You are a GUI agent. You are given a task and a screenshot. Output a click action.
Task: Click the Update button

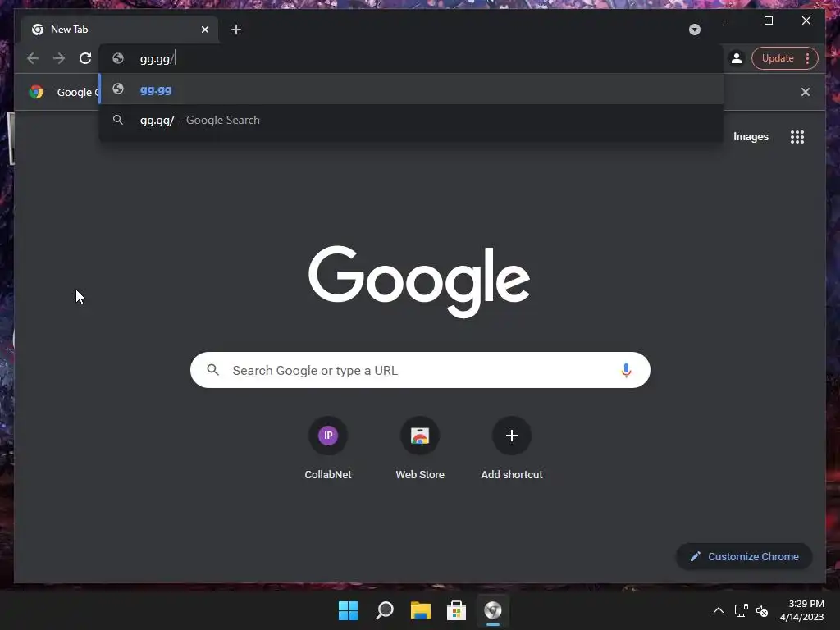click(778, 58)
